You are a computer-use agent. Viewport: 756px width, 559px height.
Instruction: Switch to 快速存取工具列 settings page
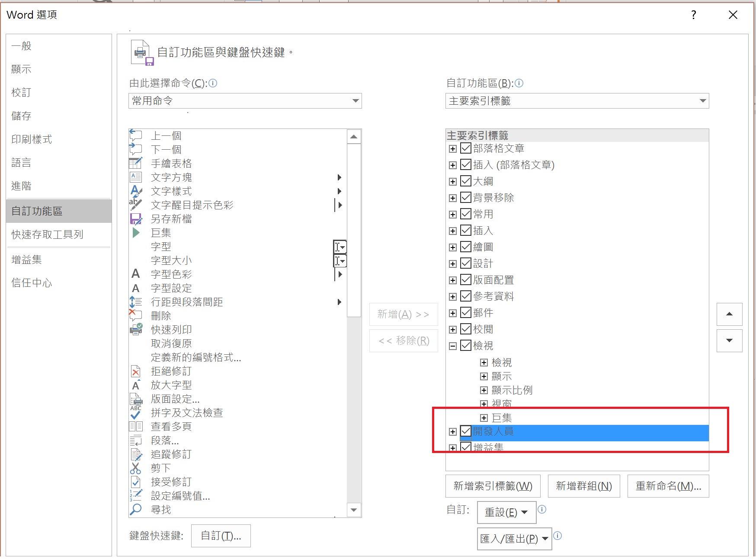pyautogui.click(x=48, y=235)
